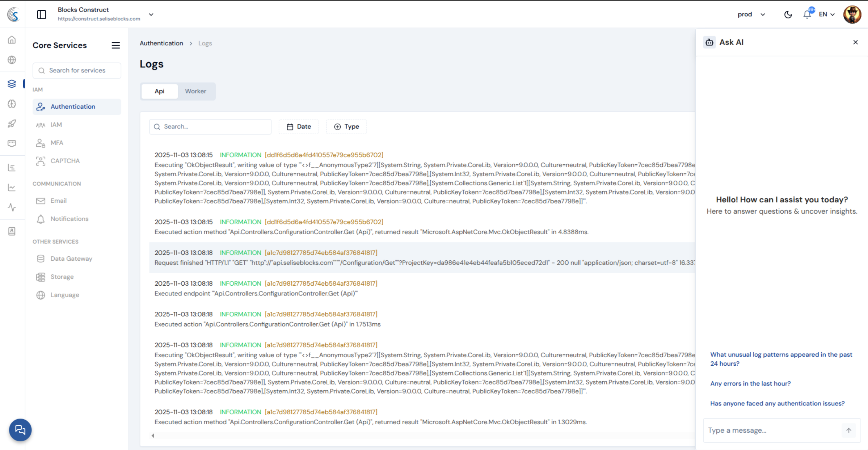
Task: Collapse Core Services hamburger menu
Action: [115, 45]
